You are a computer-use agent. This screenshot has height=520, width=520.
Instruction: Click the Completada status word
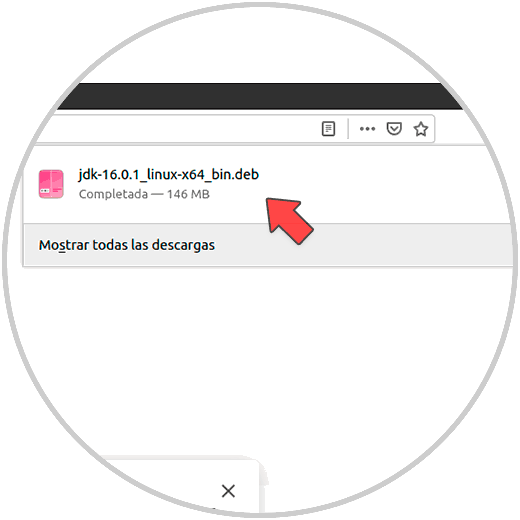coord(113,194)
